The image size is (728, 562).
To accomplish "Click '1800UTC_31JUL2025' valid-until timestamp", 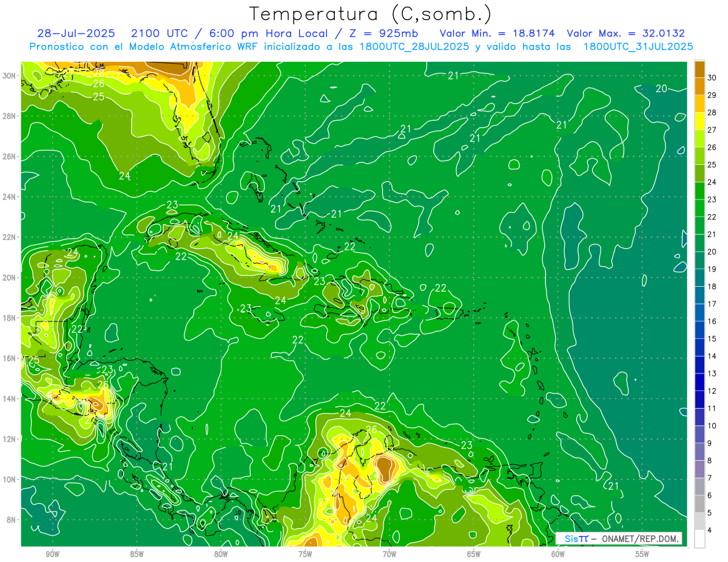I will tap(638, 46).
